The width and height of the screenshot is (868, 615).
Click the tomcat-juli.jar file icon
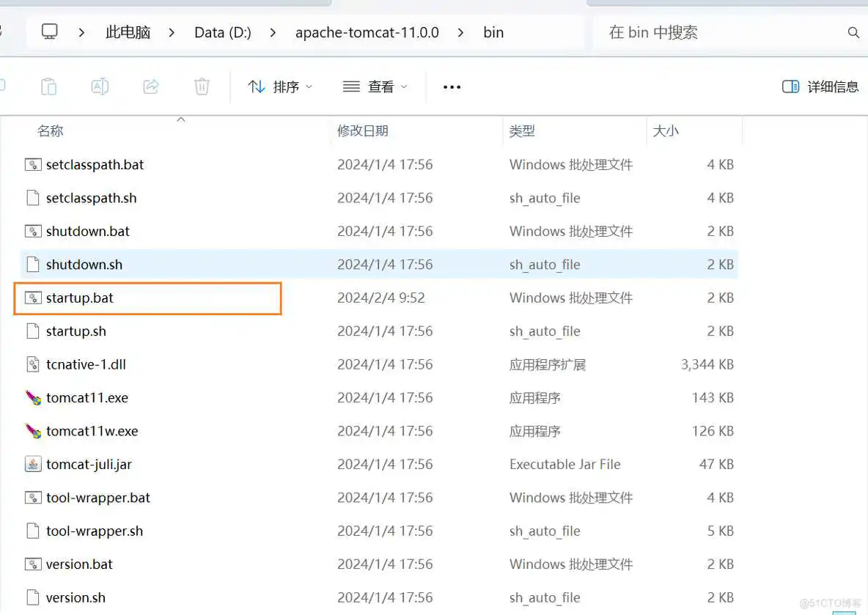[33, 464]
